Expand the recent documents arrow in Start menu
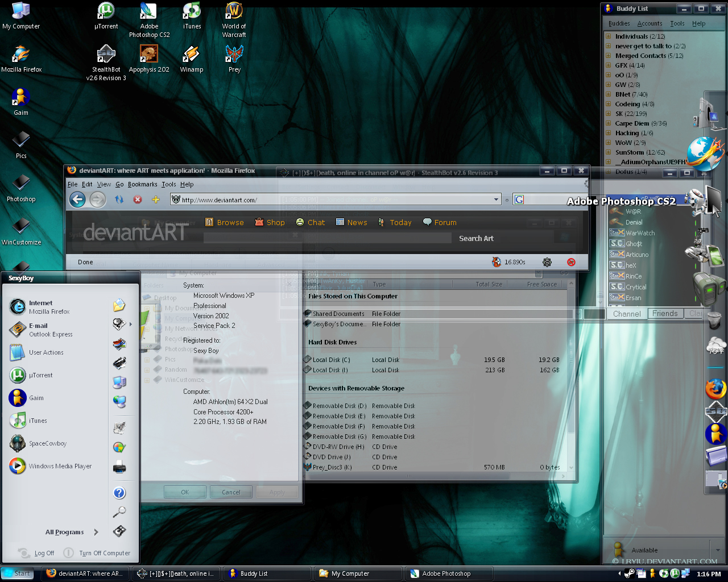The image size is (728, 582). pyautogui.click(x=131, y=325)
